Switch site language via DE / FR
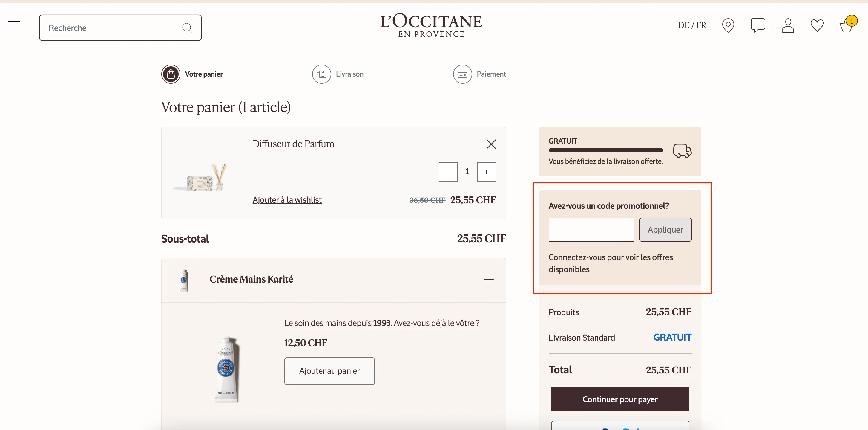 click(692, 25)
